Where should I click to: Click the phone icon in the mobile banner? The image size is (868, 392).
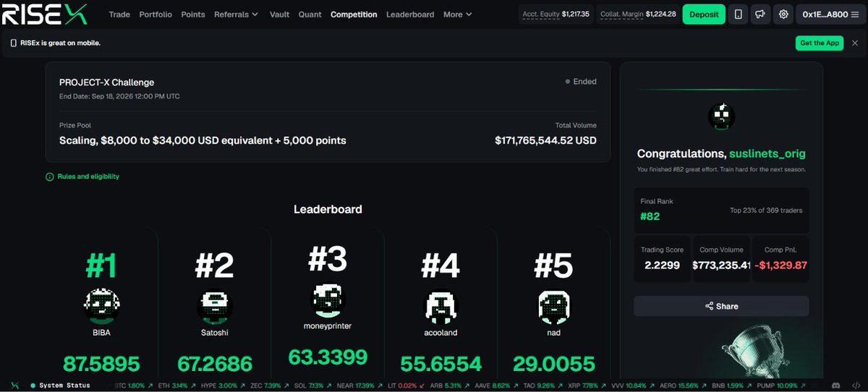[13, 43]
